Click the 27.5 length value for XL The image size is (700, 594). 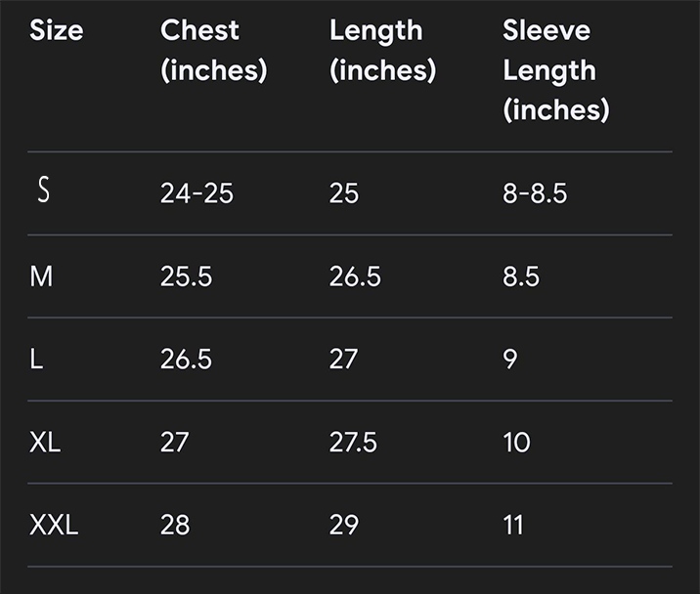tap(353, 443)
